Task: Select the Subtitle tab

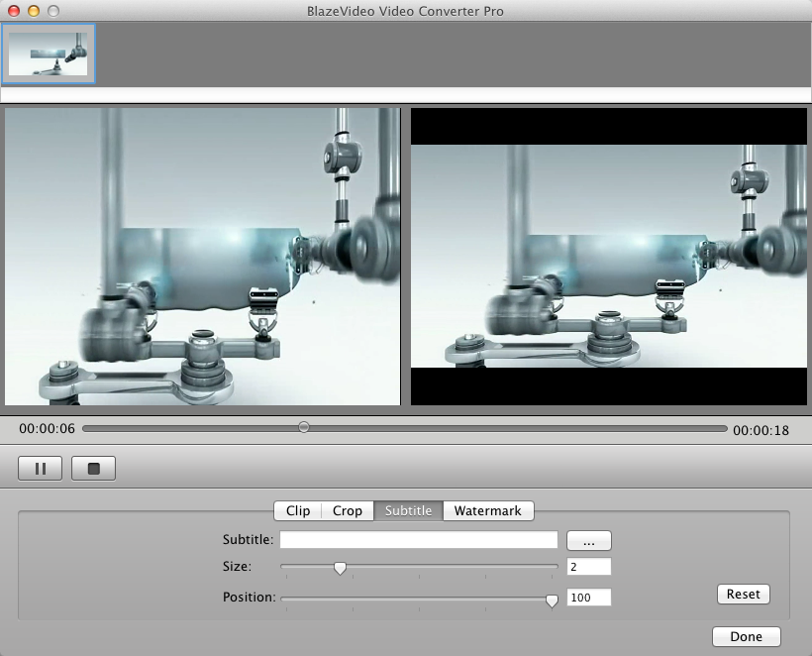Action: (x=407, y=510)
